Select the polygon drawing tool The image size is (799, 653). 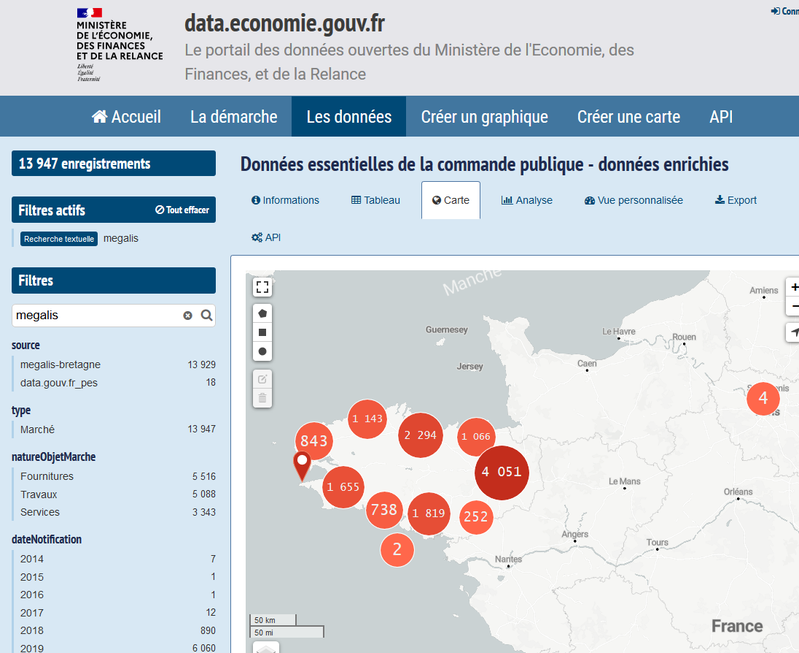[262, 314]
